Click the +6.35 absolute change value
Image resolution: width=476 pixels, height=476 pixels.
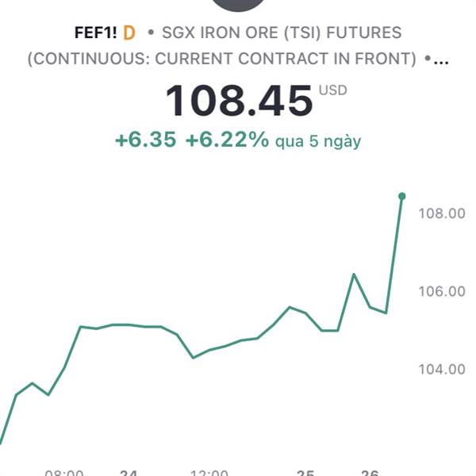coord(146,140)
